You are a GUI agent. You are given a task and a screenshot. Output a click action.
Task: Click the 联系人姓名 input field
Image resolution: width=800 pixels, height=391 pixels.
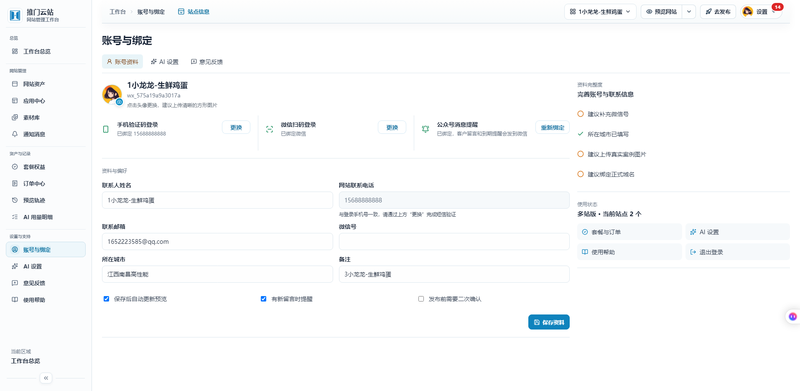pyautogui.click(x=217, y=200)
